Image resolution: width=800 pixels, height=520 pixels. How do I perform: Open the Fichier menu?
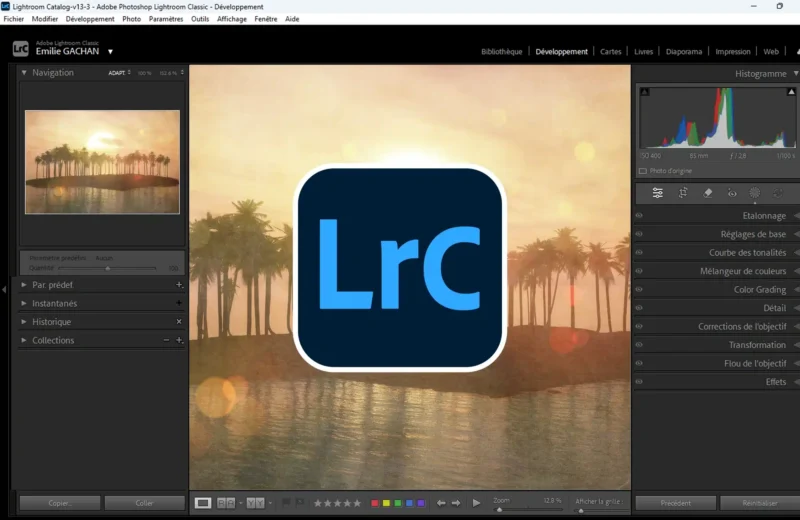click(x=14, y=19)
